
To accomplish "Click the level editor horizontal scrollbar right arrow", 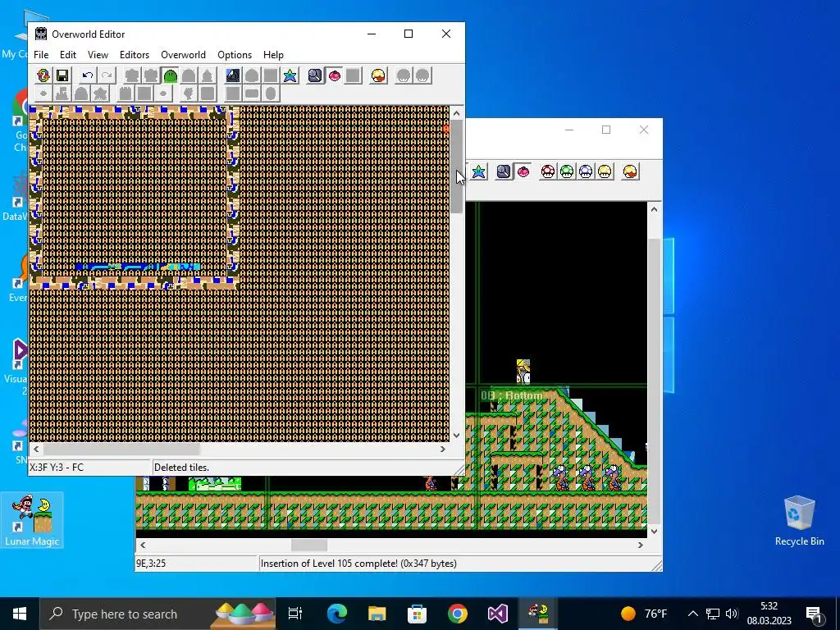I will 641,545.
